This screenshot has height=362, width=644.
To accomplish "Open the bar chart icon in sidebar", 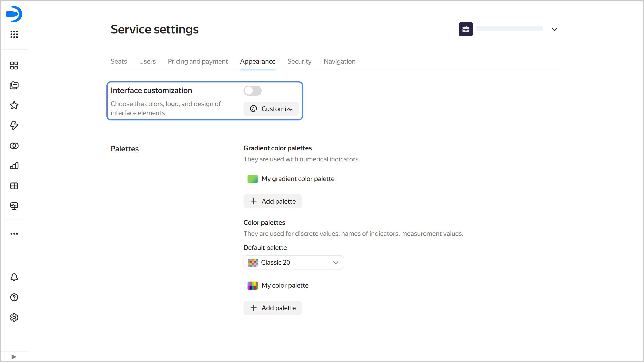I will pyautogui.click(x=14, y=166).
